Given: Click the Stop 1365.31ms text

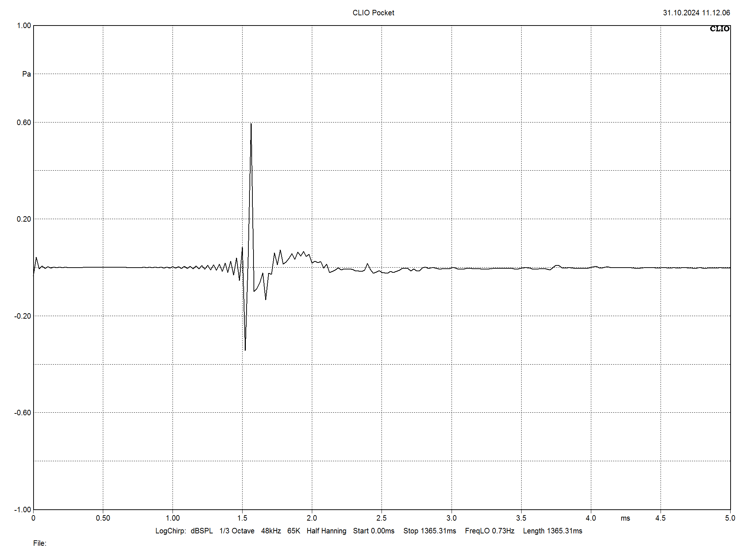Looking at the screenshot, I should click(430, 531).
